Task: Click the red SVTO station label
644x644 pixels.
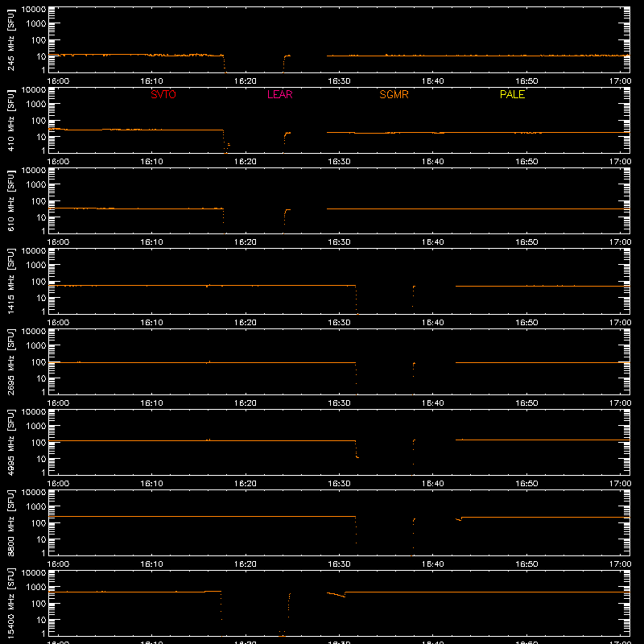Action: coord(163,94)
